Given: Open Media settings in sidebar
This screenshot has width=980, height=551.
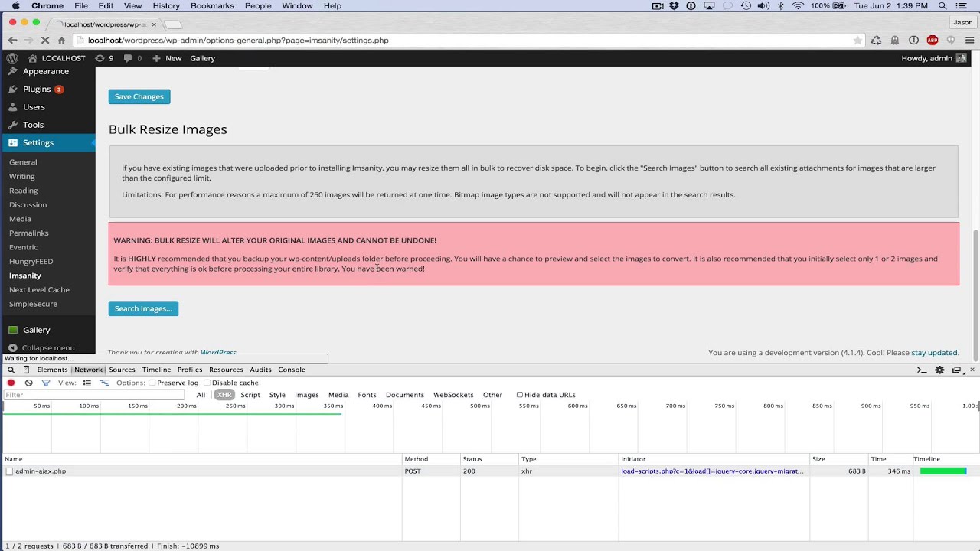Looking at the screenshot, I should [x=20, y=219].
